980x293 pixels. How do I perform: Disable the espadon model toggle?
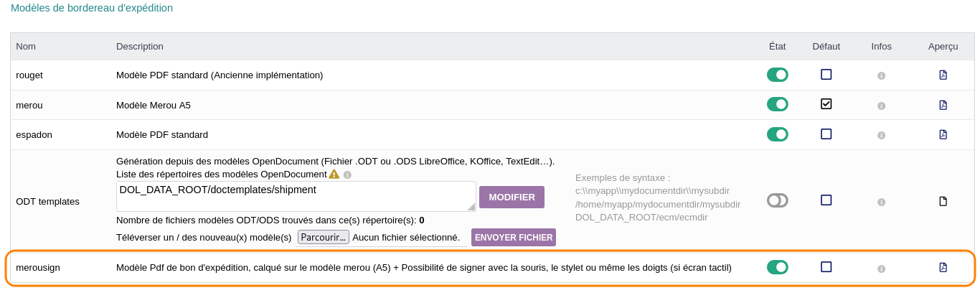click(777, 134)
